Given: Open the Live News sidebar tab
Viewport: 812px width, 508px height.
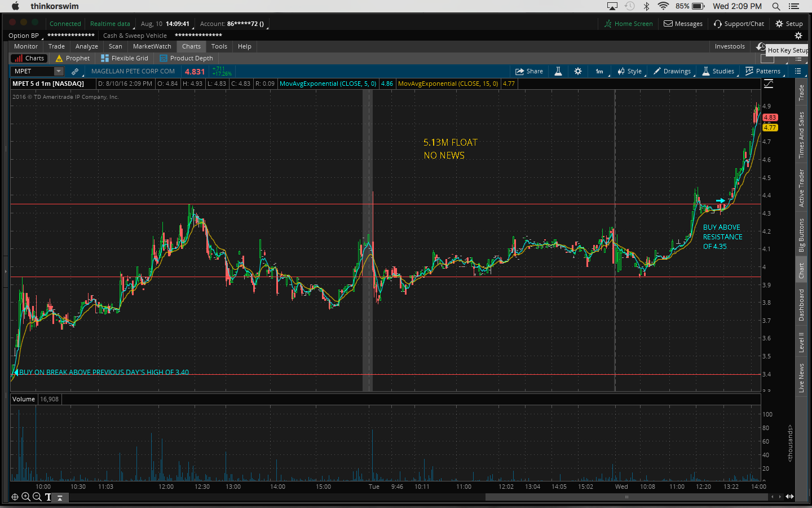Looking at the screenshot, I should click(801, 378).
